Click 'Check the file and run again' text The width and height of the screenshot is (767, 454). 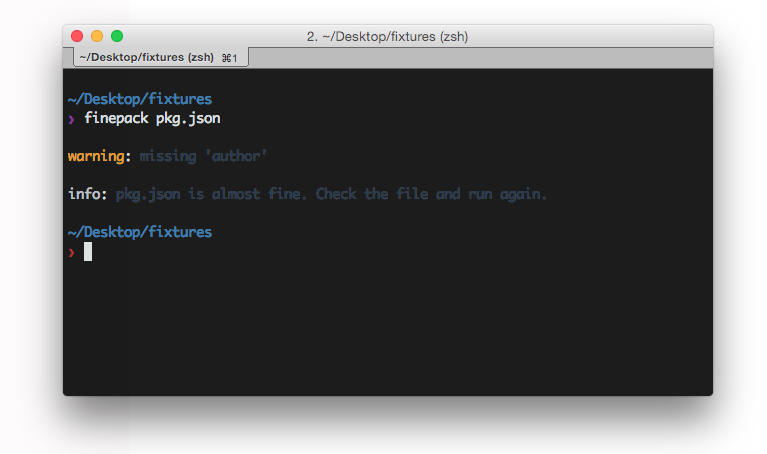click(431, 194)
